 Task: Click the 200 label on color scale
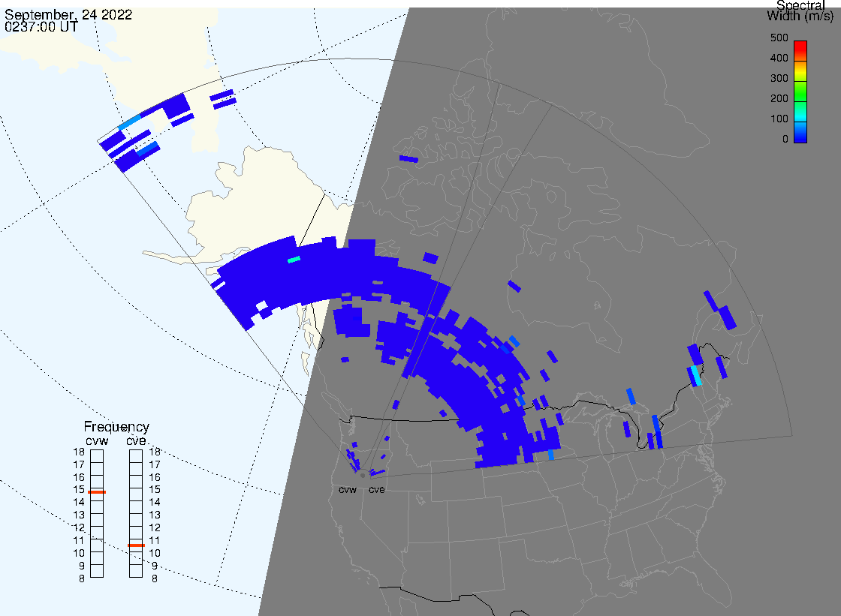click(779, 98)
